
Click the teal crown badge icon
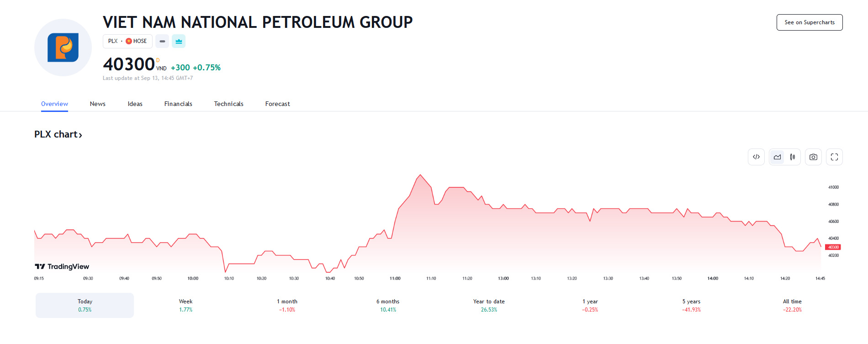(x=179, y=41)
